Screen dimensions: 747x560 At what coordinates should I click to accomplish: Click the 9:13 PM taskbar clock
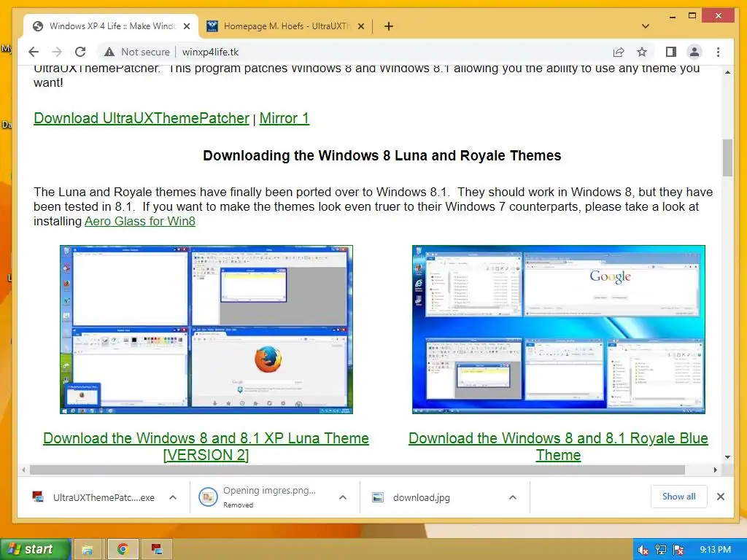715,550
